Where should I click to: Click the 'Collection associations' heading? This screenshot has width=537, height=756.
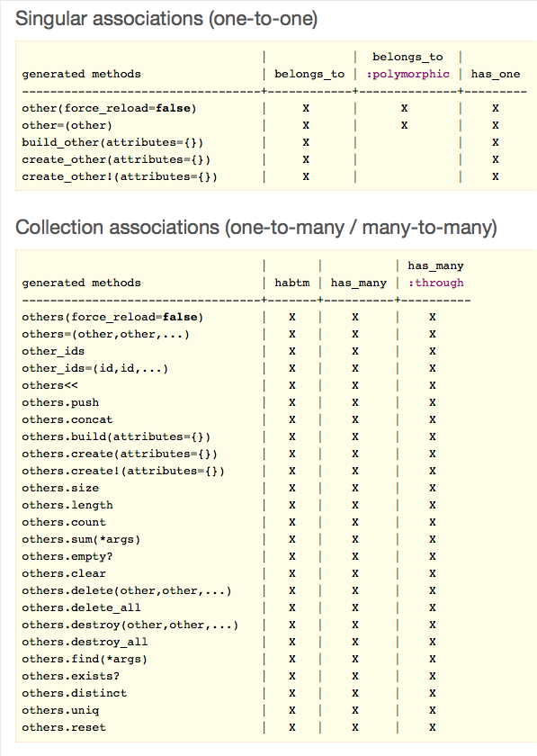256,228
